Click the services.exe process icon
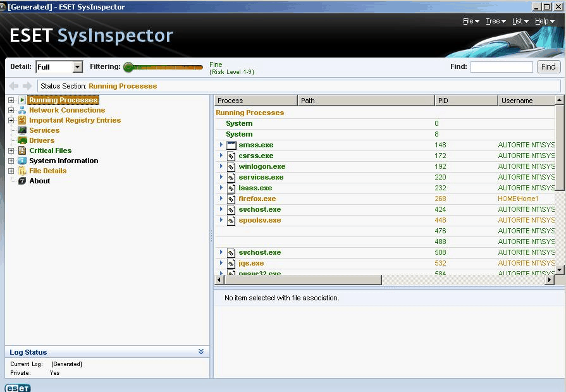 pyautogui.click(x=231, y=178)
